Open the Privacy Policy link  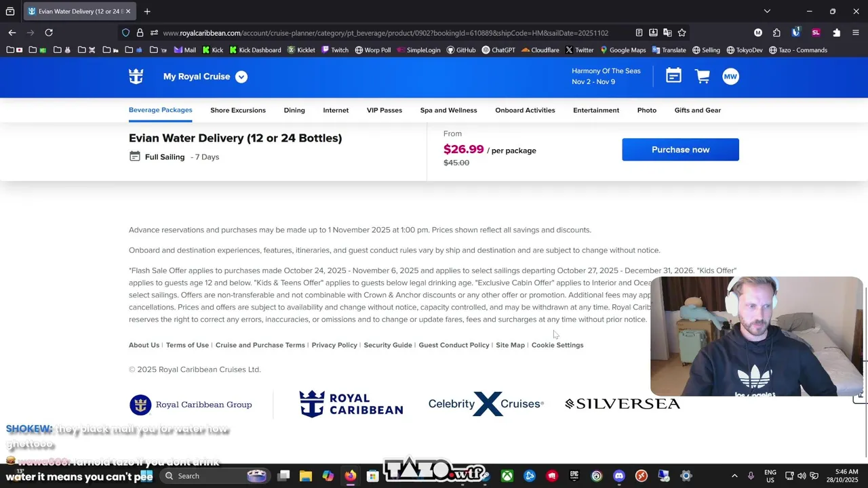pyautogui.click(x=334, y=345)
